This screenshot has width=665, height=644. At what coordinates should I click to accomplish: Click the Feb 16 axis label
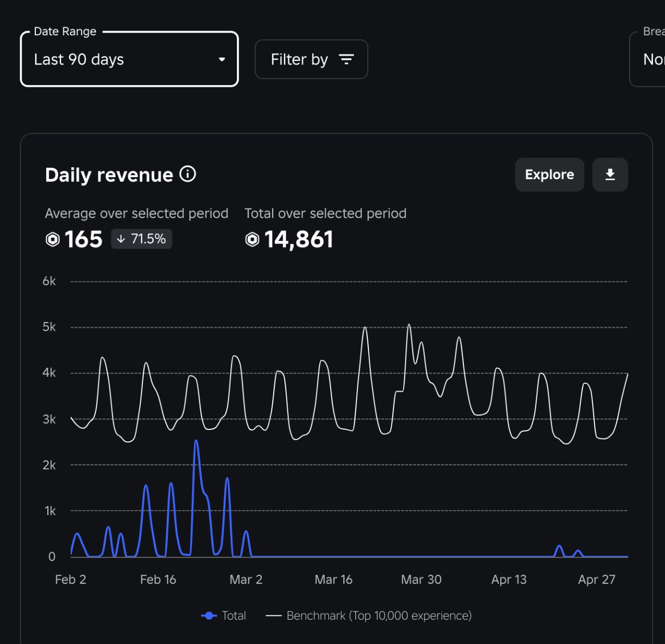[158, 580]
